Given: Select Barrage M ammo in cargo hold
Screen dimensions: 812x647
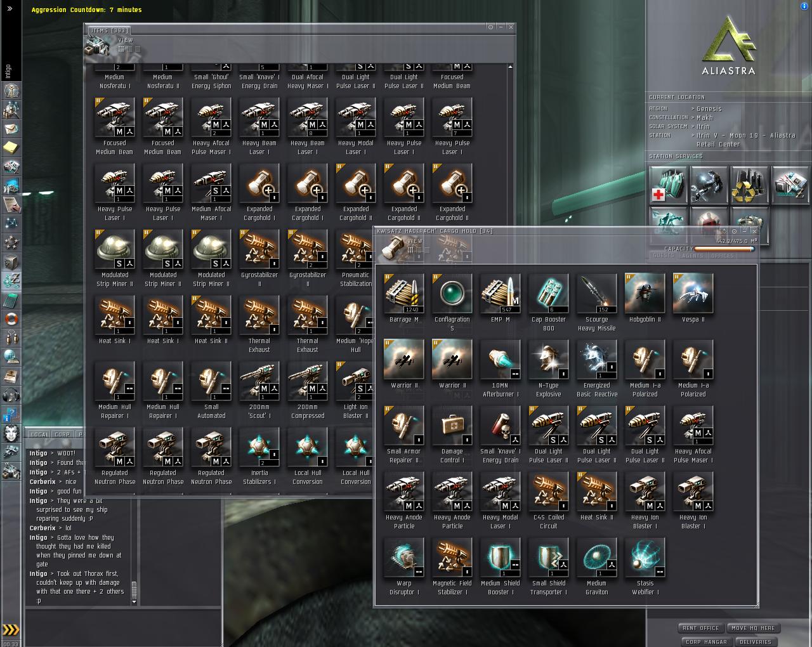Looking at the screenshot, I should click(404, 298).
